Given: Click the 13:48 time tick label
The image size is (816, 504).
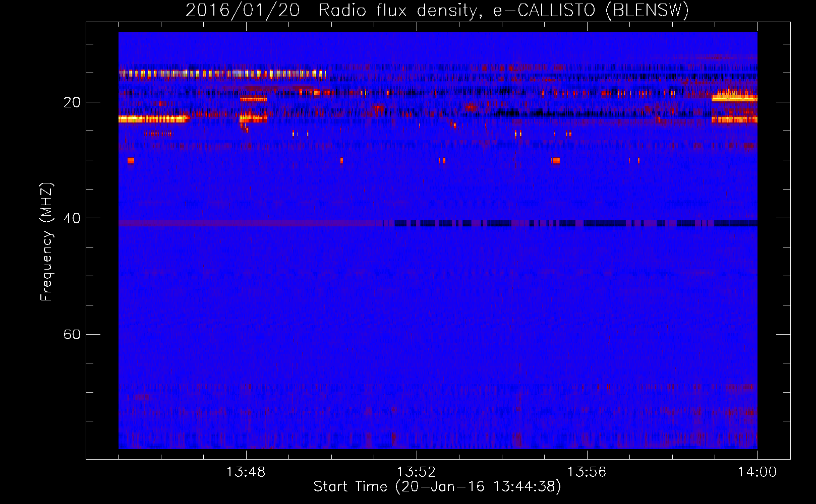Looking at the screenshot, I should [x=246, y=472].
